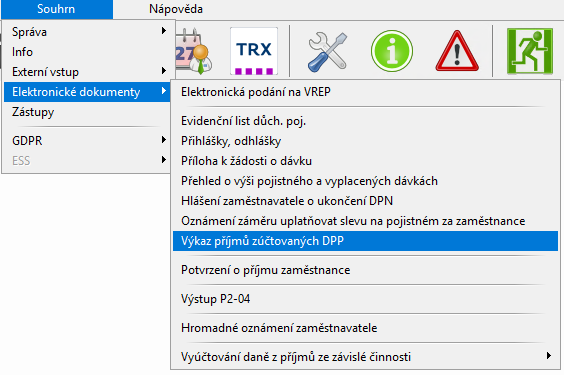Choose Elektronická podání na VREP
The height and width of the screenshot is (375, 564).
click(x=365, y=92)
